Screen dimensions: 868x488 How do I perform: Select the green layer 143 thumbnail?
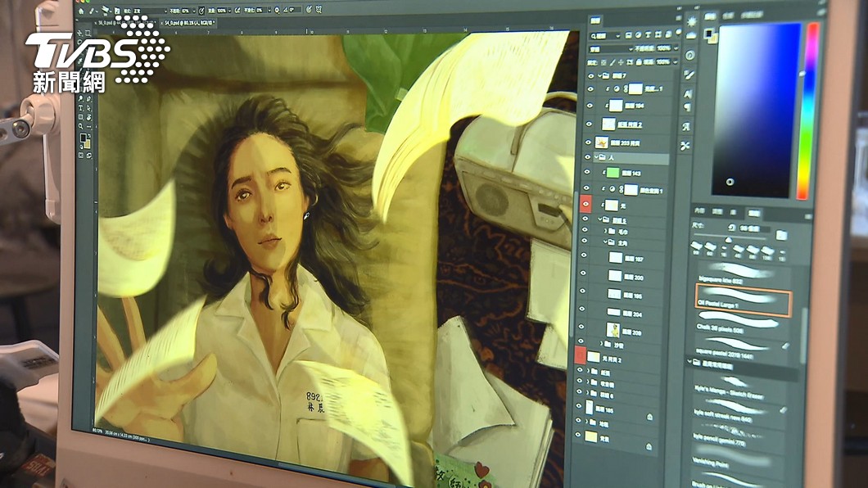(x=613, y=174)
